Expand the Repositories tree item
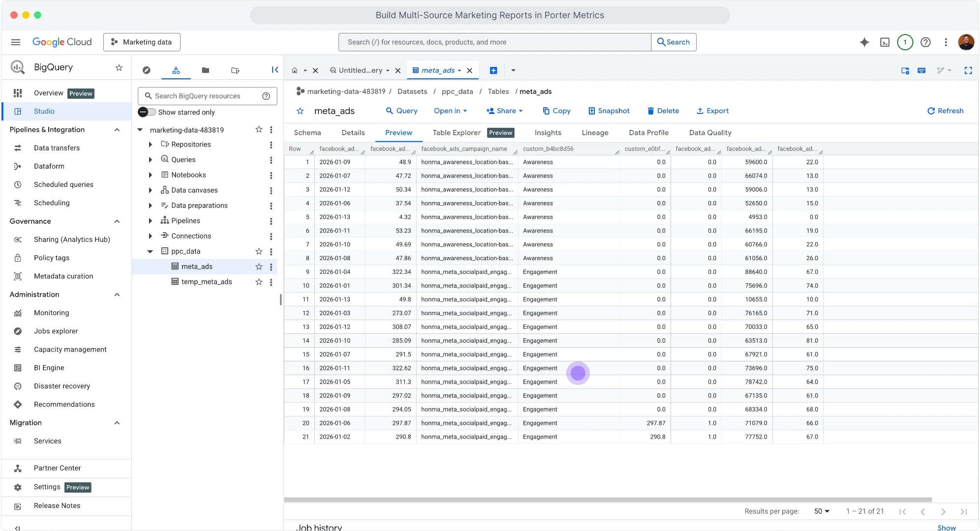The image size is (980, 531). [x=151, y=144]
